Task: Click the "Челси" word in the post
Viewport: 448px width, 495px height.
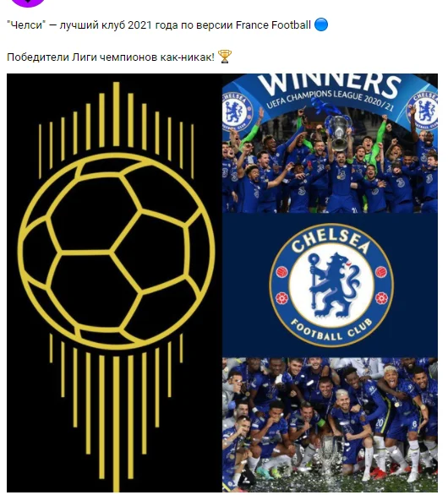Action: (x=26, y=25)
